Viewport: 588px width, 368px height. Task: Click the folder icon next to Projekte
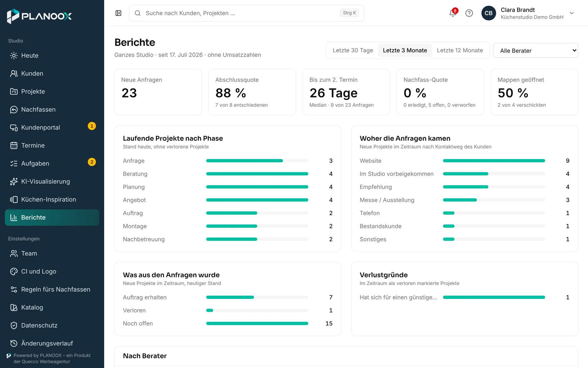click(14, 92)
